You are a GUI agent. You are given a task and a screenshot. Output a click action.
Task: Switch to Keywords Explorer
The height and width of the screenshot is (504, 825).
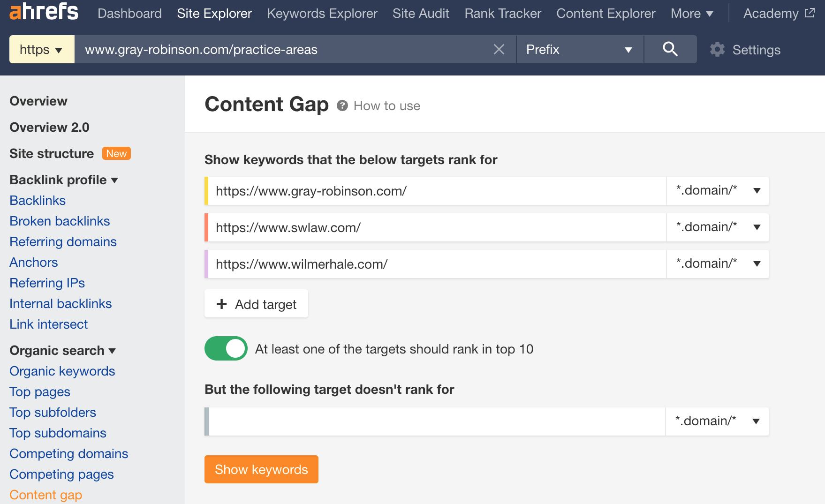pyautogui.click(x=322, y=14)
